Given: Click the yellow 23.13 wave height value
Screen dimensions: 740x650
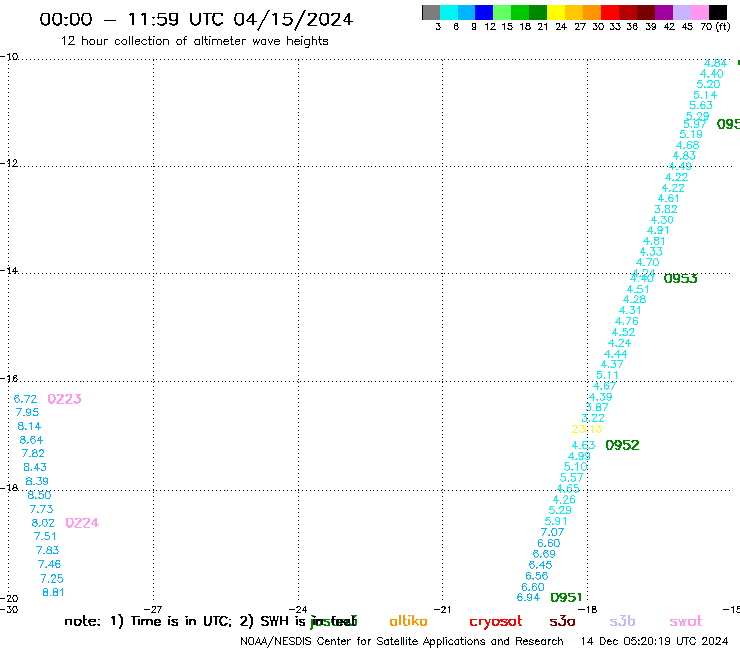Looking at the screenshot, I should point(587,429).
